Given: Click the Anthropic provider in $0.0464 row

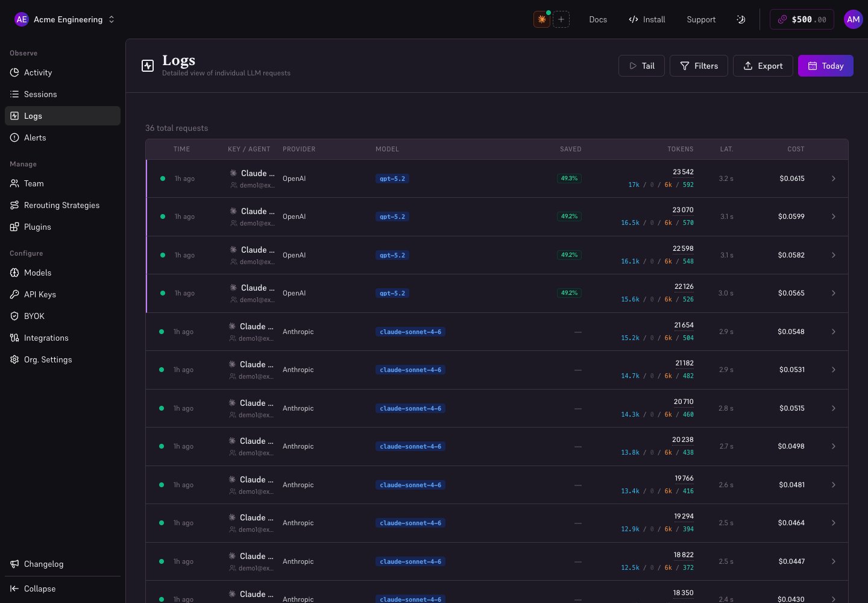Looking at the screenshot, I should pyautogui.click(x=298, y=523).
